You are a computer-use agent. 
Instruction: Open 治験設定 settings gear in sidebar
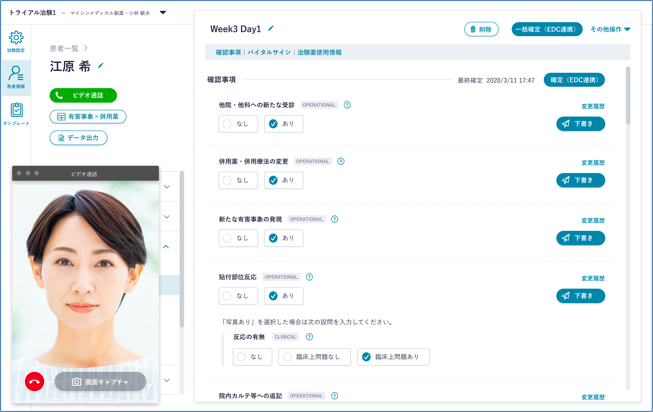[x=16, y=40]
